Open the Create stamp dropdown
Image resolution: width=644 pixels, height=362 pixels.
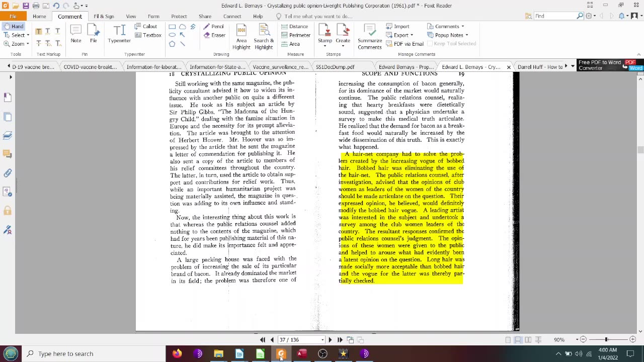(343, 46)
